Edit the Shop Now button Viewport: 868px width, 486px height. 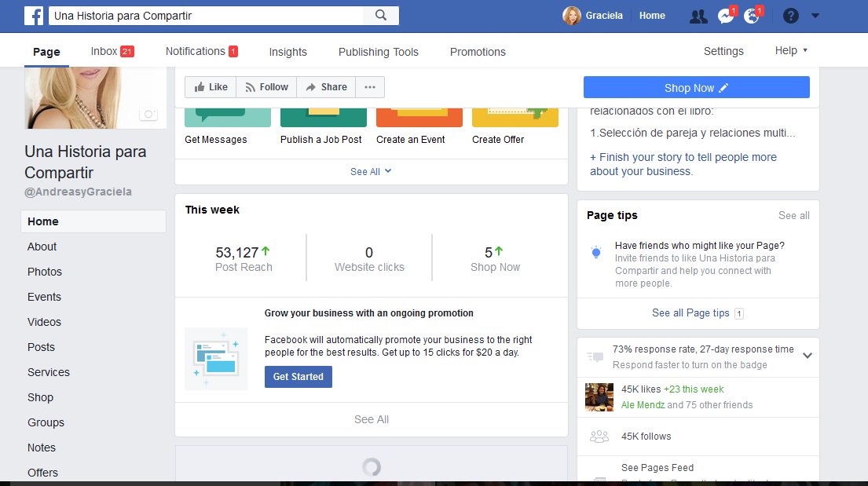pyautogui.click(x=697, y=87)
